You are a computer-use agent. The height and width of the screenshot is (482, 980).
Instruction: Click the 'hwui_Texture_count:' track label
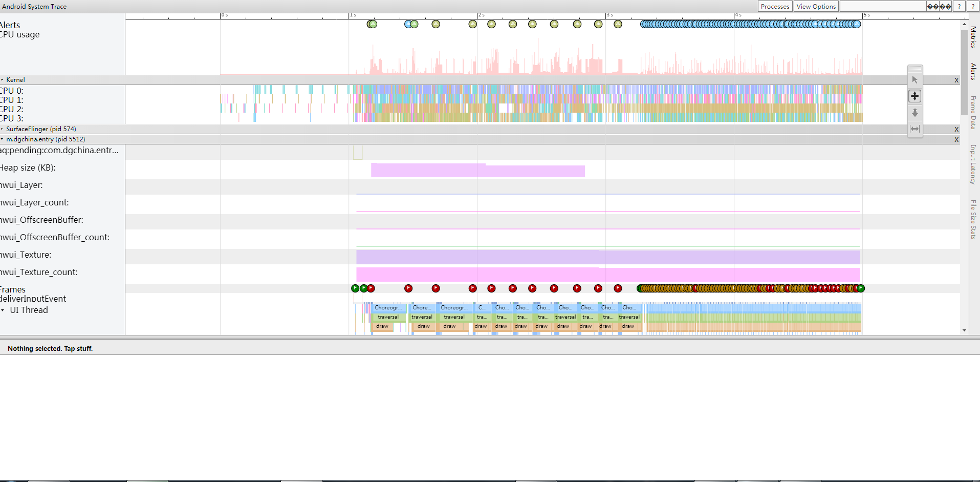pos(39,273)
